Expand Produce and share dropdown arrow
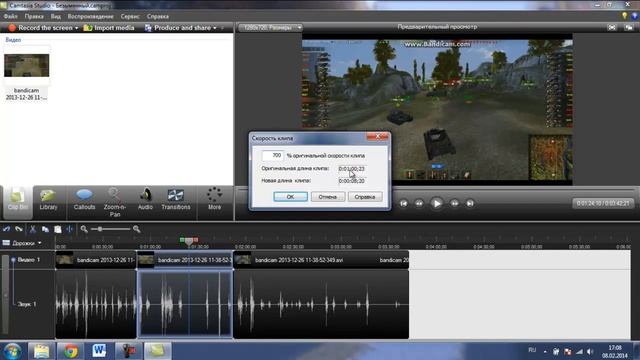Viewport: 640px width, 360px height. (215, 28)
